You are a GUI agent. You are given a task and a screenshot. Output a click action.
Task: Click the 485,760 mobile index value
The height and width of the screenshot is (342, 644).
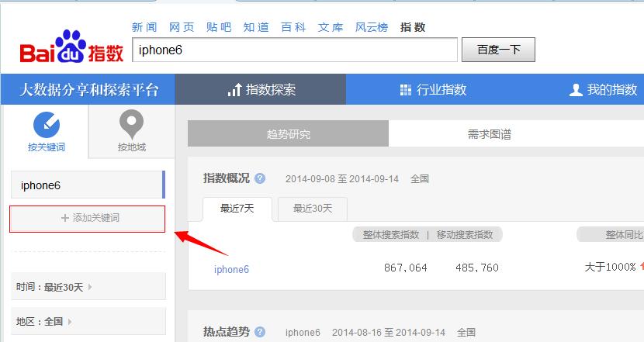[477, 268]
